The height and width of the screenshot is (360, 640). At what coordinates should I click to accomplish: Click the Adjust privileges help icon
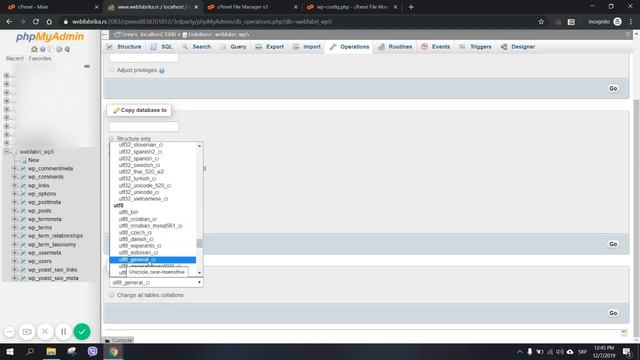162,71
